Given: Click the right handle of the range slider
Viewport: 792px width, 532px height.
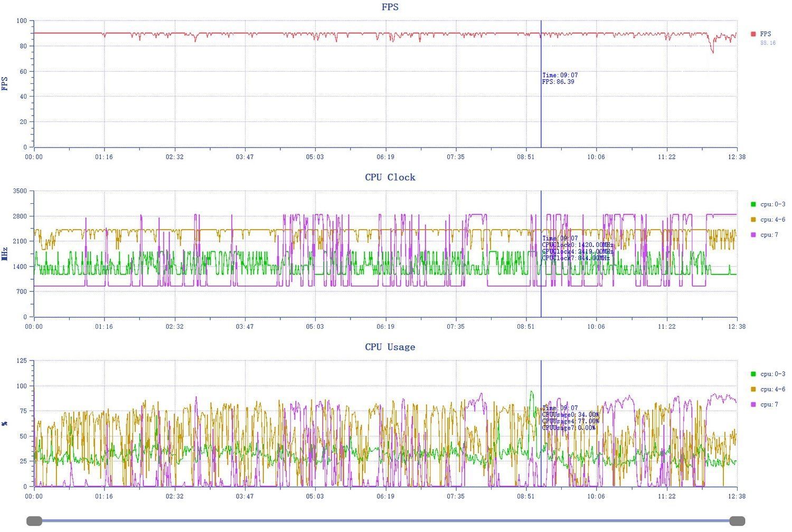Looking at the screenshot, I should (737, 521).
